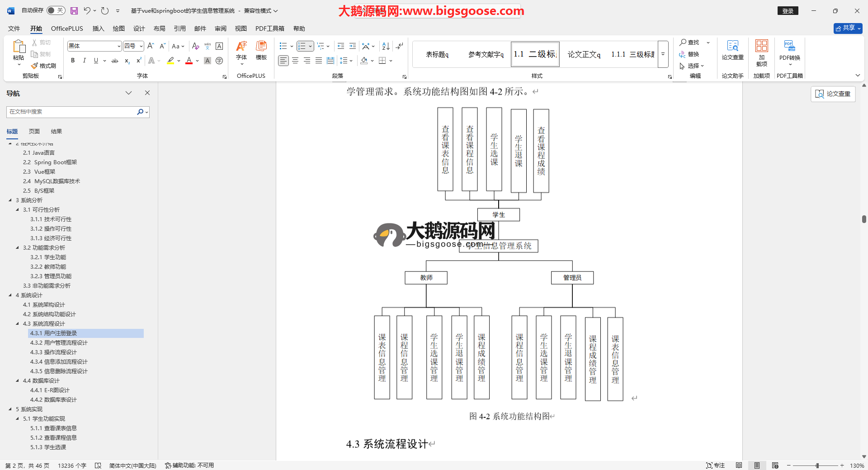868x470 pixels.
Task: Open the 论文查重 ribbon tool
Action: (732, 50)
